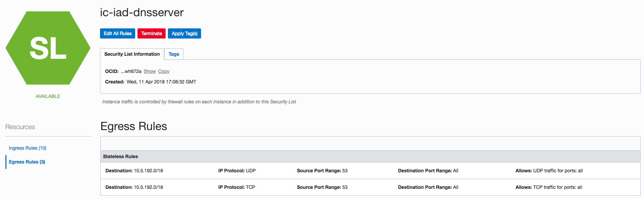Click the AVAILABLE status label
The height and width of the screenshot is (199, 644).
48,96
